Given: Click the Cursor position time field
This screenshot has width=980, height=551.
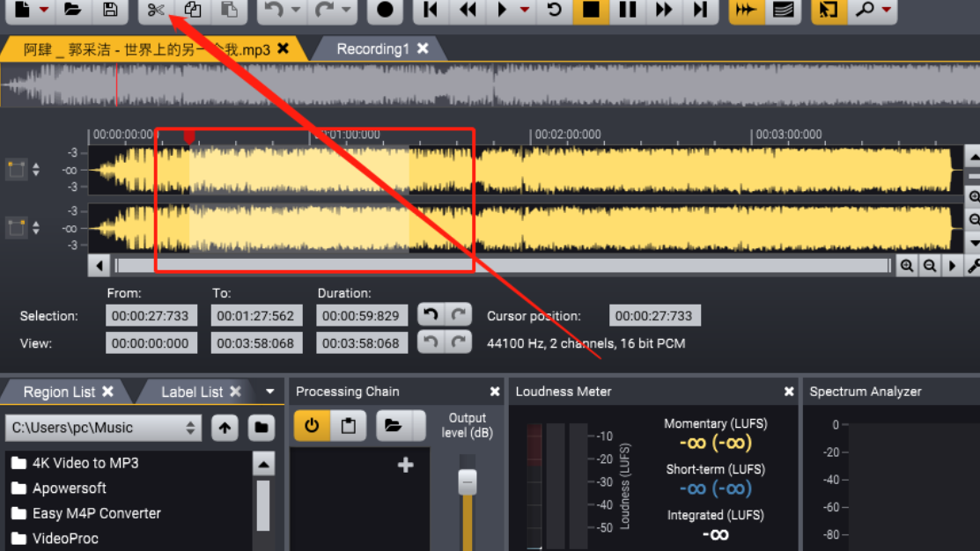Looking at the screenshot, I should coord(654,315).
